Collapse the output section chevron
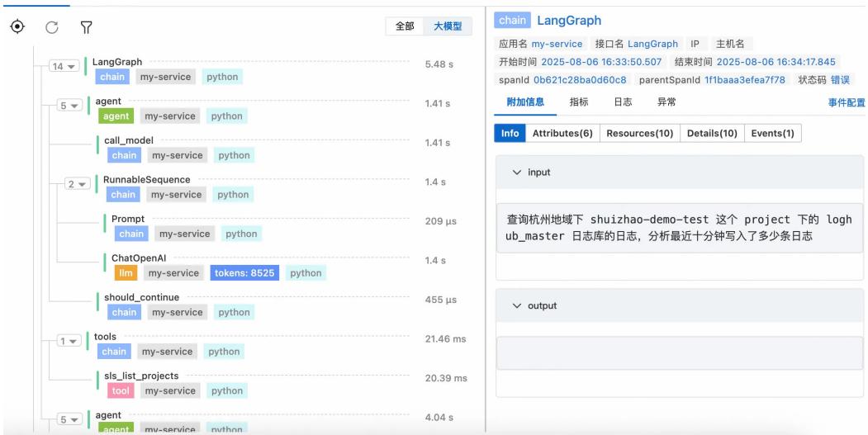 (x=517, y=305)
